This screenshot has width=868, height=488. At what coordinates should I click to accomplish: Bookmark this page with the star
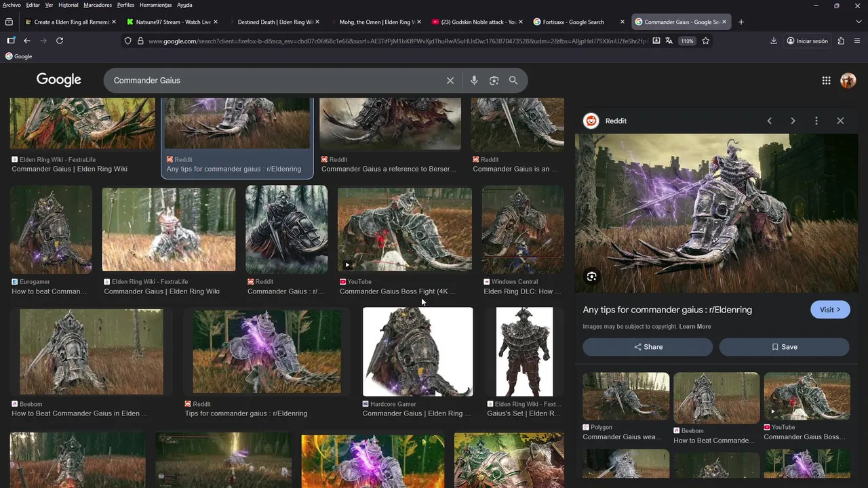point(705,41)
